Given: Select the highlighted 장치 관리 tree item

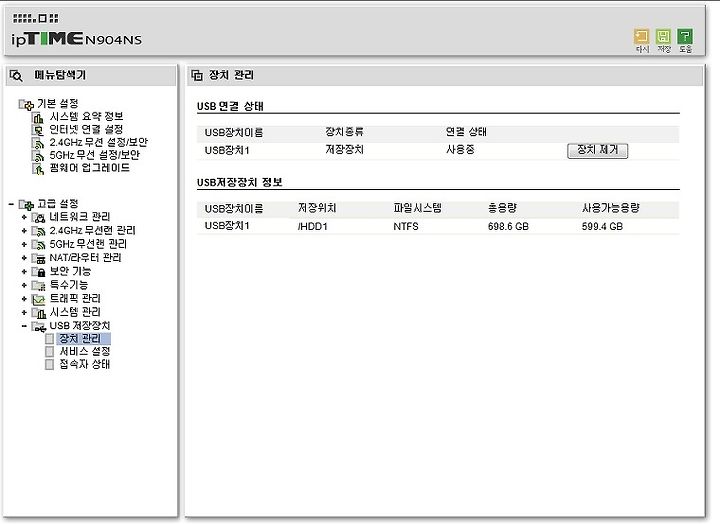Looking at the screenshot, I should (83, 339).
